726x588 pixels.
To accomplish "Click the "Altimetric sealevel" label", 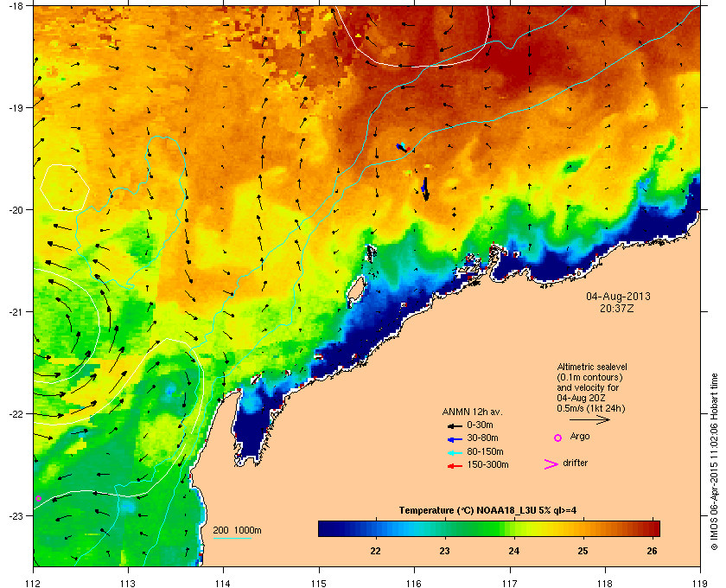I will tap(592, 367).
